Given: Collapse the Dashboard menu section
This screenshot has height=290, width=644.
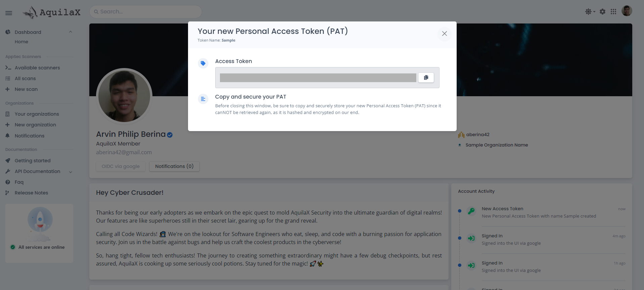Looking at the screenshot, I should click(x=71, y=32).
